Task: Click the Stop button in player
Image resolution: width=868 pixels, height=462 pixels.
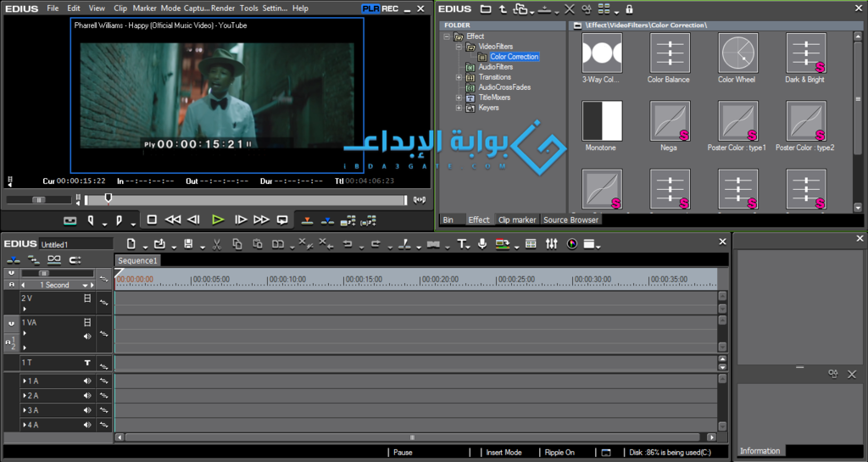Action: click(152, 220)
